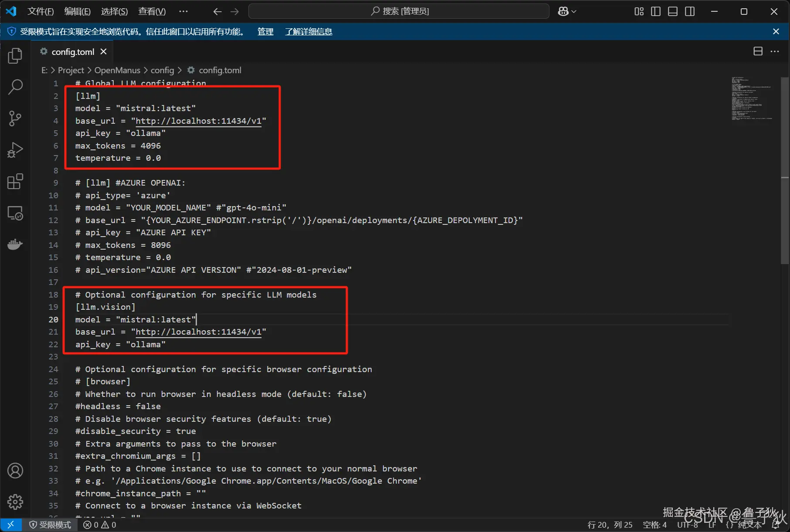790x532 pixels.
Task: Click the [llm] section header on line 2
Action: pyautogui.click(x=88, y=96)
